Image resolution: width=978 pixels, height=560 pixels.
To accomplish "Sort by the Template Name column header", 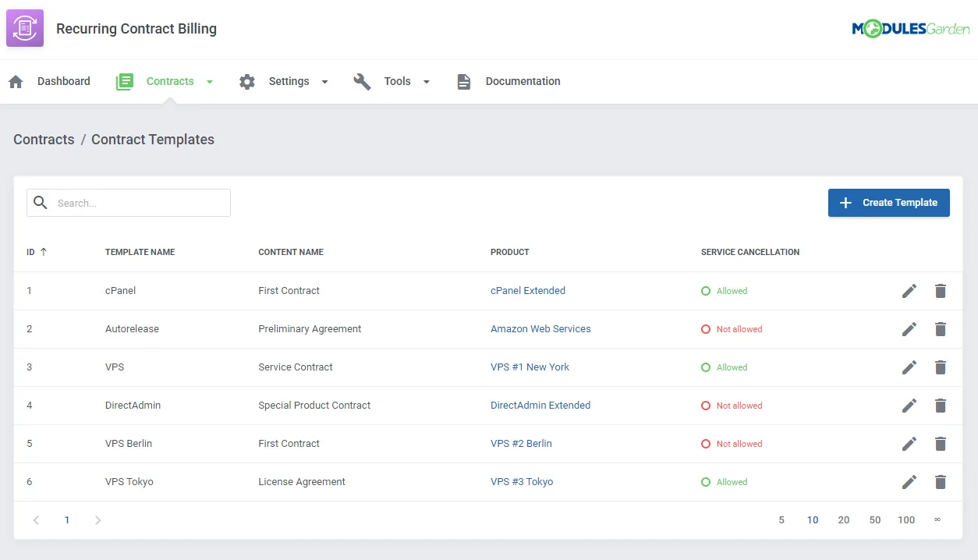I will (140, 252).
